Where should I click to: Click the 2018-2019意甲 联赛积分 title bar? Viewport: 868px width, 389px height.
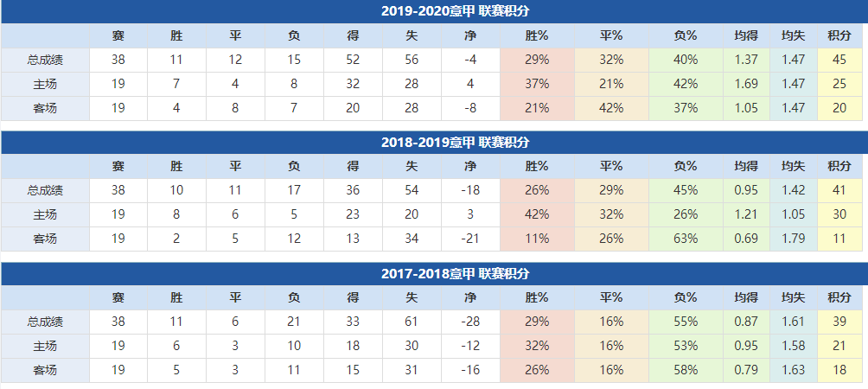pyautogui.click(x=434, y=143)
